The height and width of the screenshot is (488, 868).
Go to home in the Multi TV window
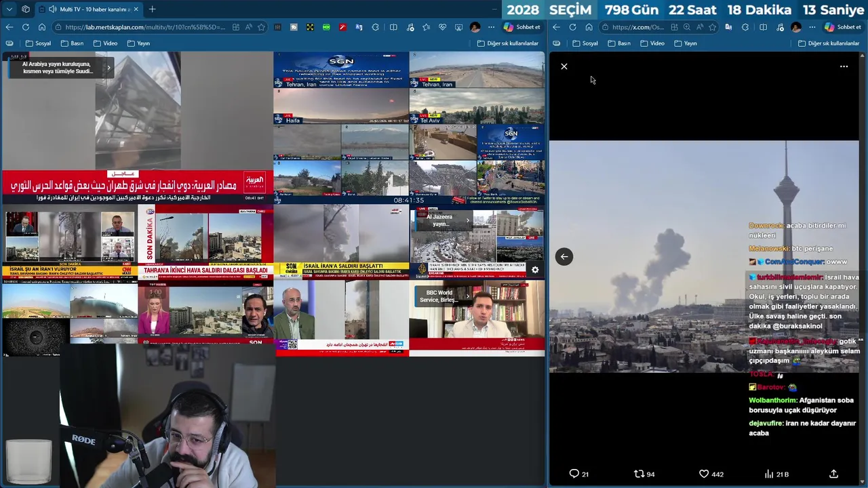click(42, 27)
